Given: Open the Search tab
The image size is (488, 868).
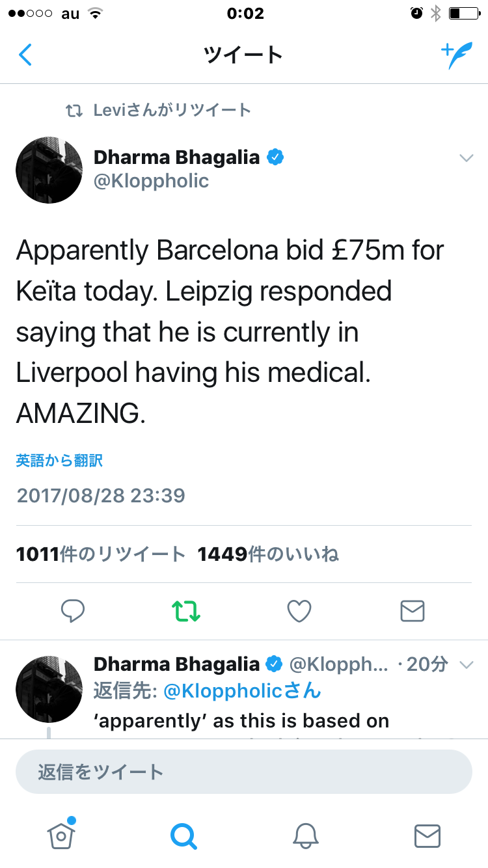Looking at the screenshot, I should pyautogui.click(x=183, y=835).
